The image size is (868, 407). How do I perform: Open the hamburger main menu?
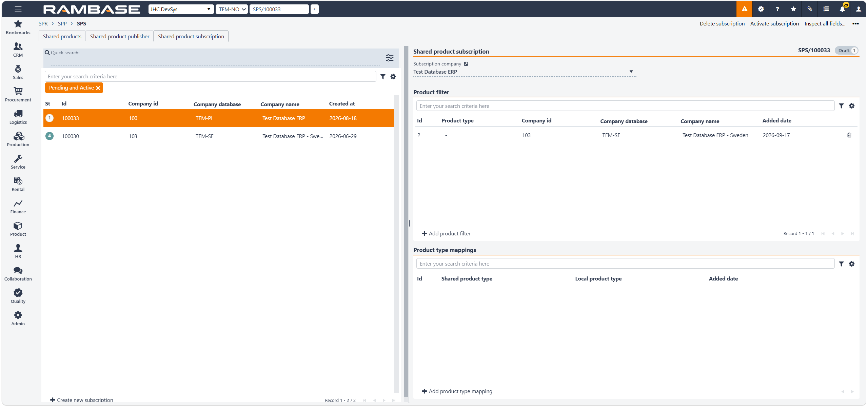pos(18,9)
